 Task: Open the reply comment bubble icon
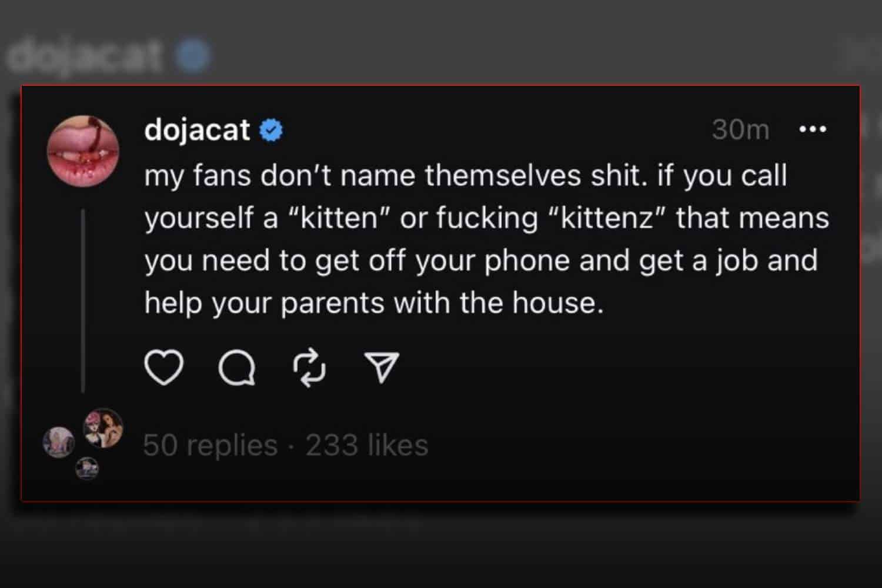coord(236,369)
